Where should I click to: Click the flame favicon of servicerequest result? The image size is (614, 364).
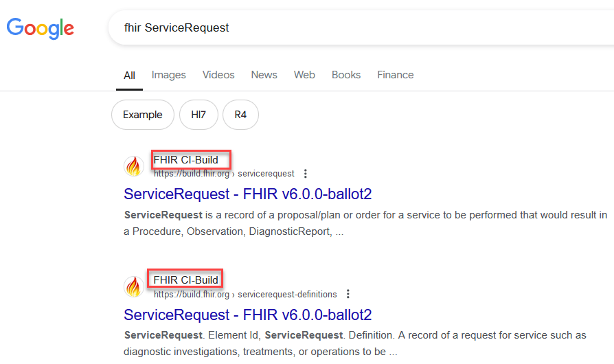(133, 166)
